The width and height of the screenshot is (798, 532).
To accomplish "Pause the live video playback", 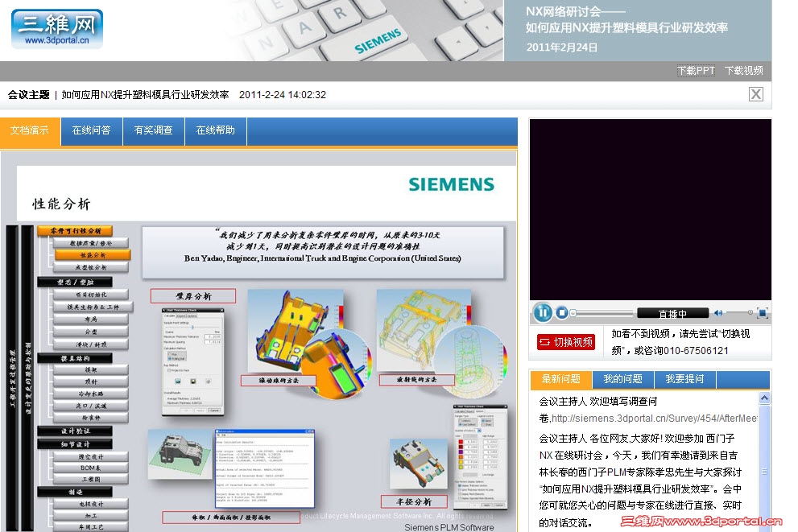I will pos(543,312).
